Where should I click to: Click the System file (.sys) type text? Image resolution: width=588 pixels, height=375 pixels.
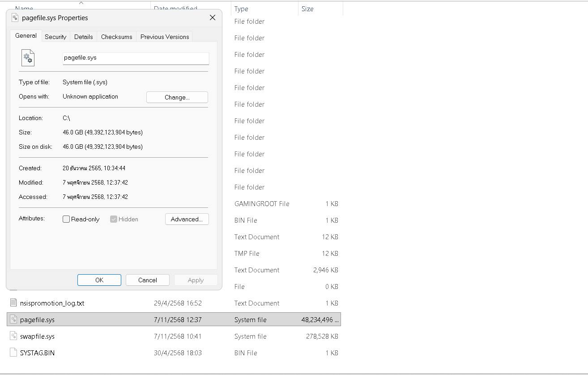[x=85, y=82]
